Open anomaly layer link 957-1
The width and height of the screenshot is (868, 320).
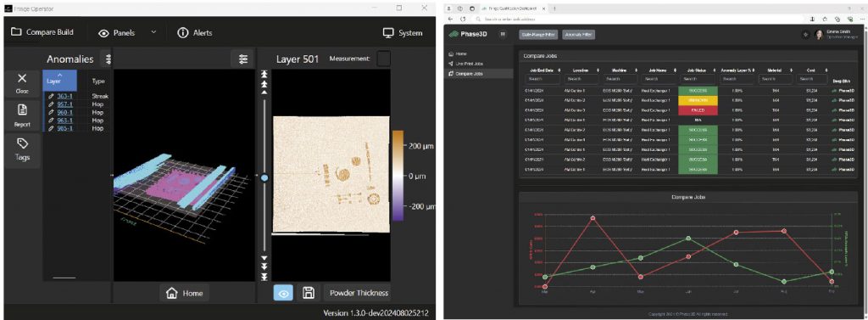64,104
